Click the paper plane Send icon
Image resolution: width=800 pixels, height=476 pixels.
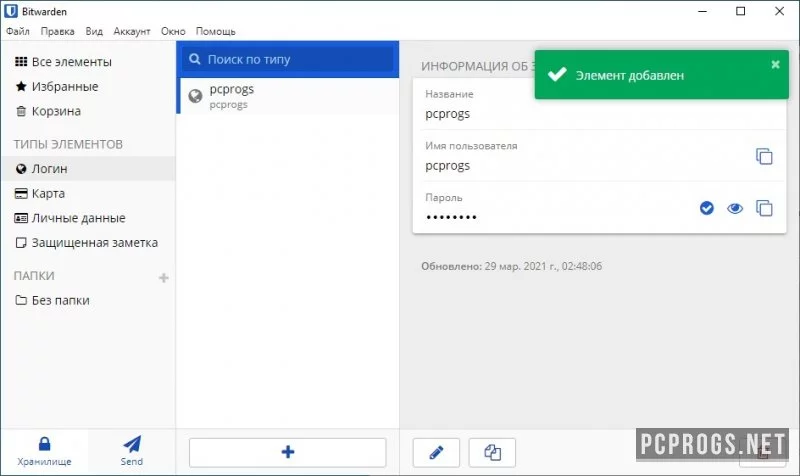132,444
